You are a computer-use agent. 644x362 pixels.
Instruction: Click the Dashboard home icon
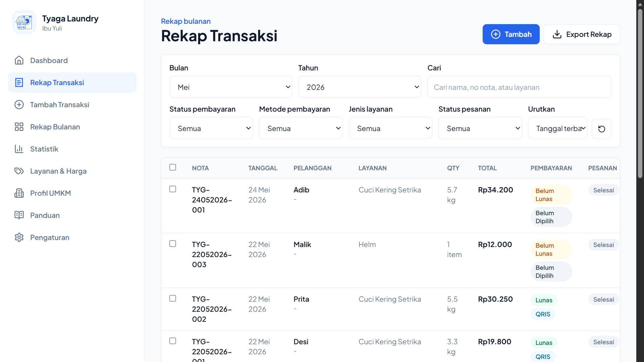point(19,60)
